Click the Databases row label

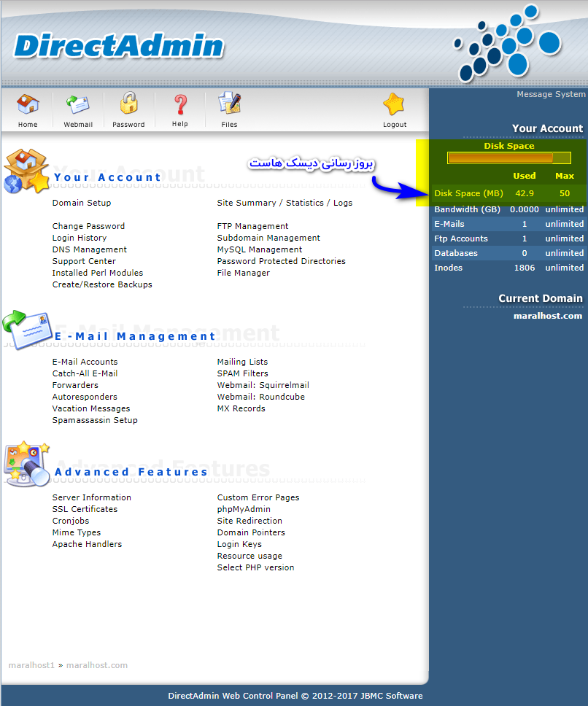(x=456, y=253)
